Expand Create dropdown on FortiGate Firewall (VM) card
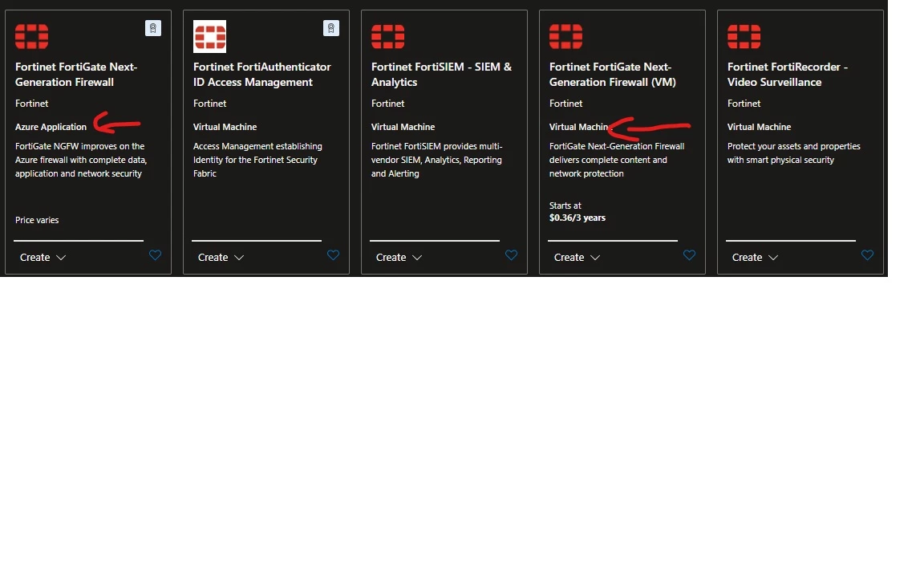The image size is (924, 578). click(577, 258)
